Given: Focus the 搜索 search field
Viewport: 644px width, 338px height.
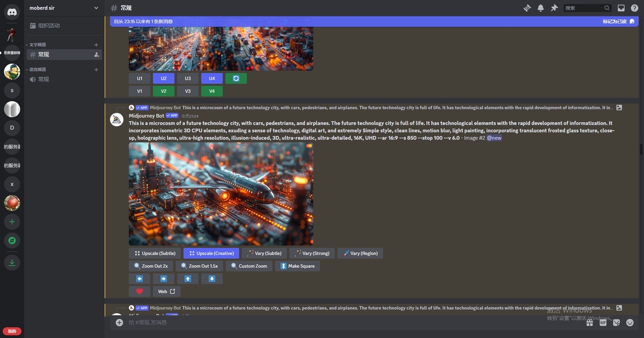Looking at the screenshot, I should (587, 8).
